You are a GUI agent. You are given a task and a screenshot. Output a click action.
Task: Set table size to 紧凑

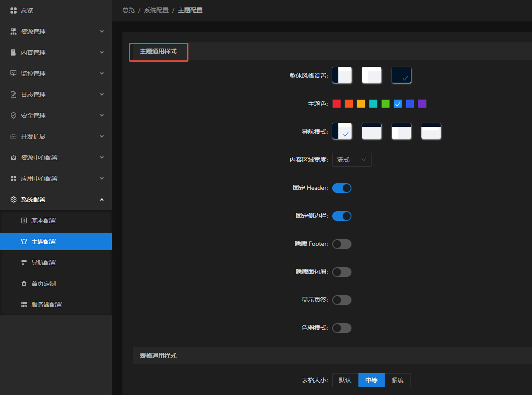point(398,380)
